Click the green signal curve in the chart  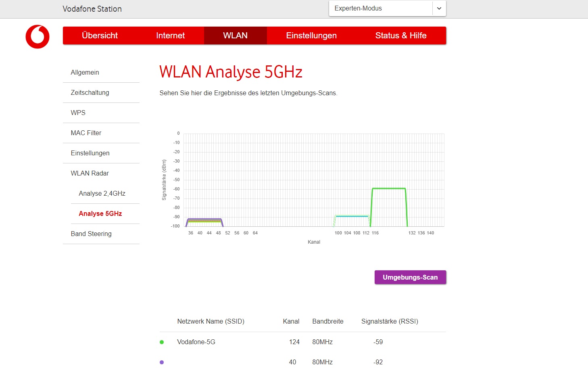point(389,188)
